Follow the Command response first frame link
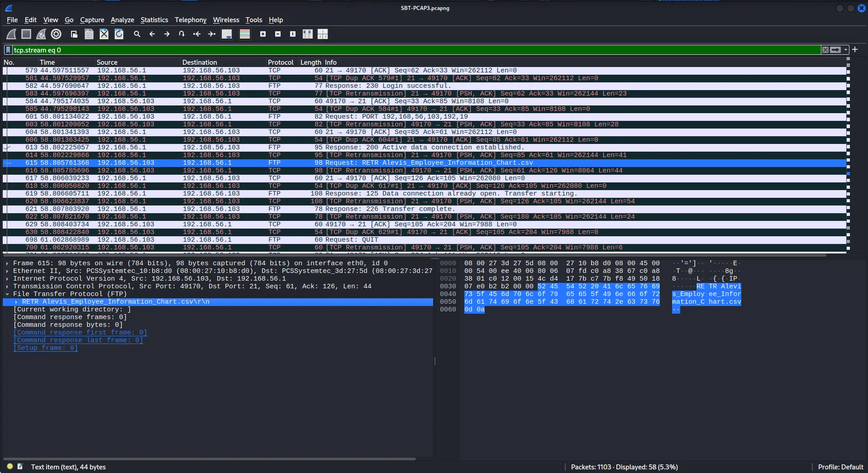 point(80,332)
